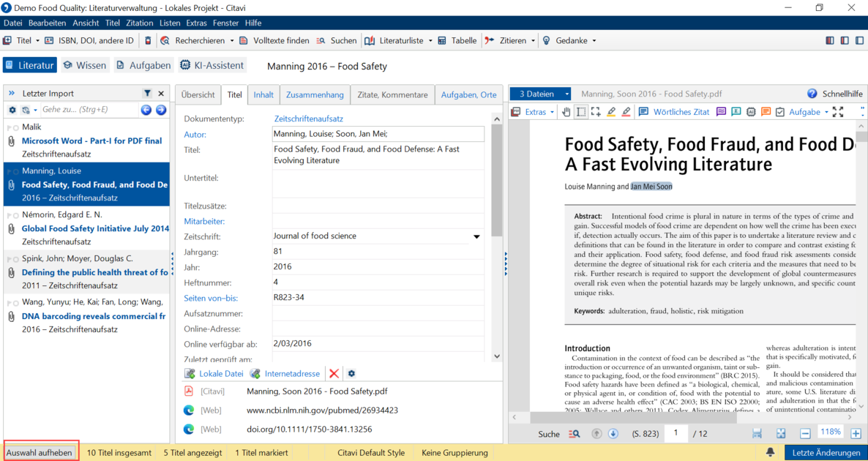Expand the Gedanke dropdown
Screen dimensions: 868x461
click(594, 40)
